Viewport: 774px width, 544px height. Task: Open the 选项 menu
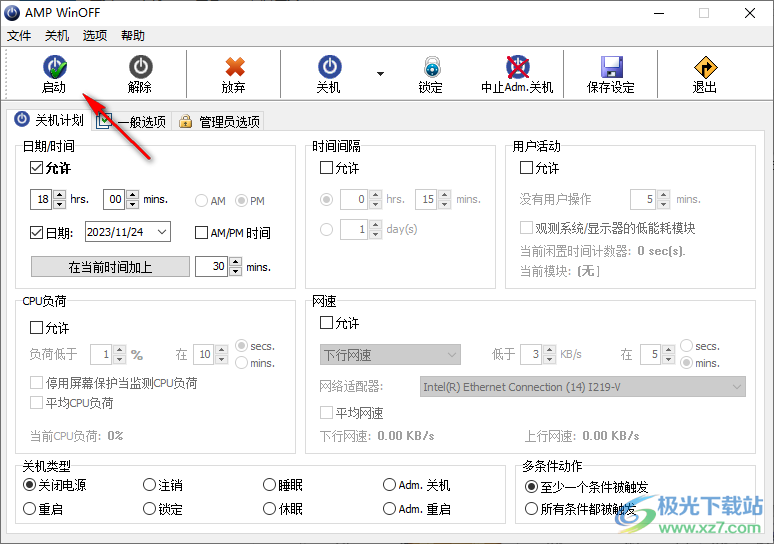tap(95, 36)
